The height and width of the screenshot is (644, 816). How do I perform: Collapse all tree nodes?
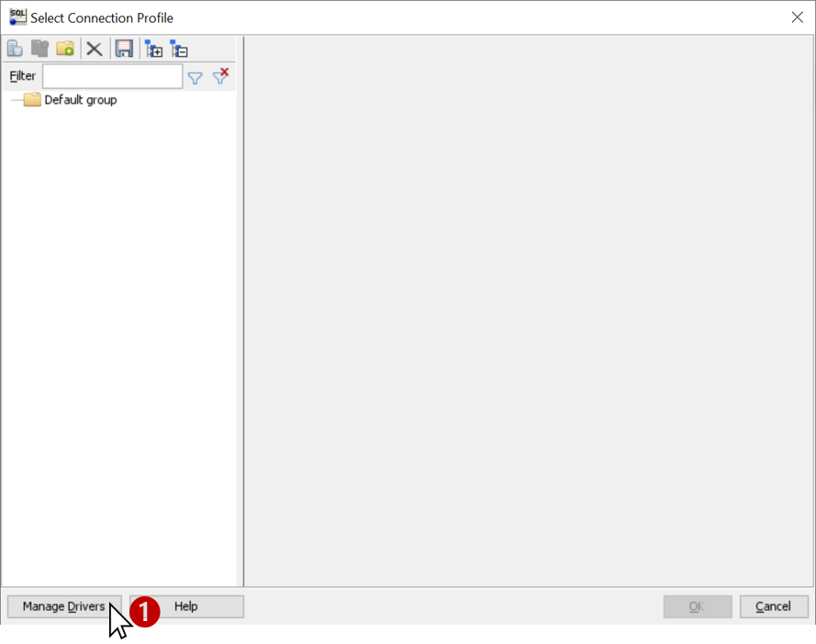[180, 49]
